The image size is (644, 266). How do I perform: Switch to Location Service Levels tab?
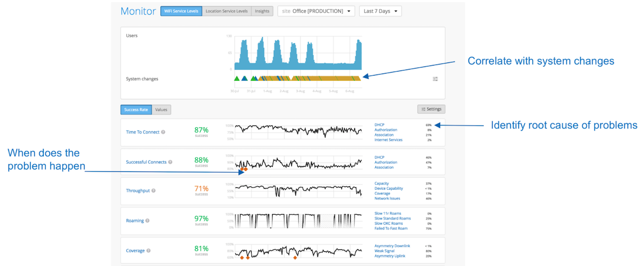(x=226, y=11)
